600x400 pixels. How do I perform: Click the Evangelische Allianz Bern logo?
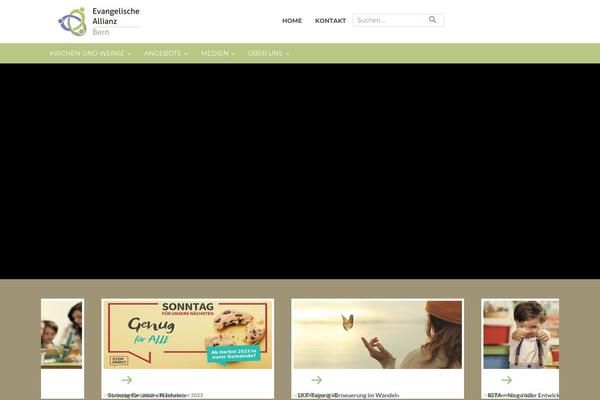[x=99, y=21]
